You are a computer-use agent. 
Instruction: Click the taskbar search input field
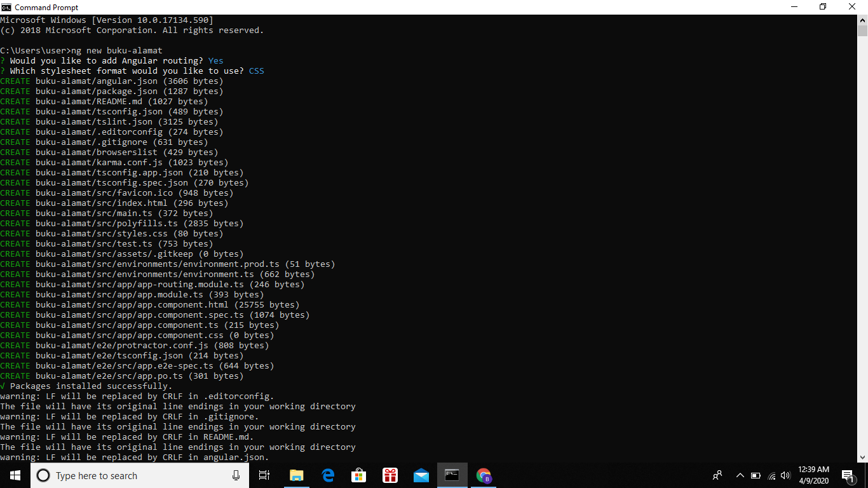pyautogui.click(x=140, y=475)
